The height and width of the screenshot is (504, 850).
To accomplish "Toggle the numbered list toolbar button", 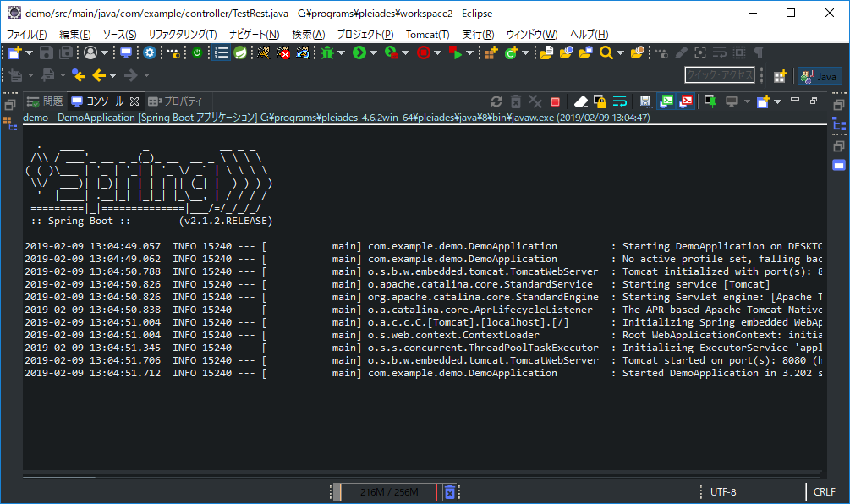I will pyautogui.click(x=222, y=52).
